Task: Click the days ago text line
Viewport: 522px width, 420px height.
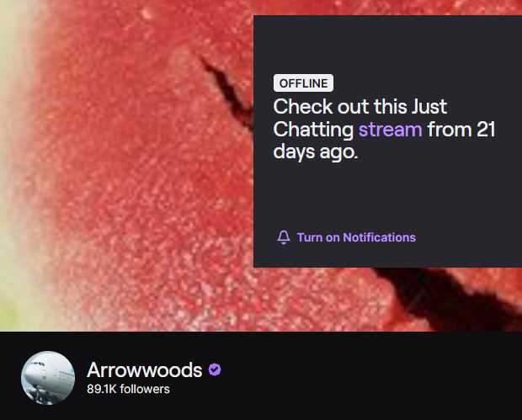Action: (x=316, y=152)
